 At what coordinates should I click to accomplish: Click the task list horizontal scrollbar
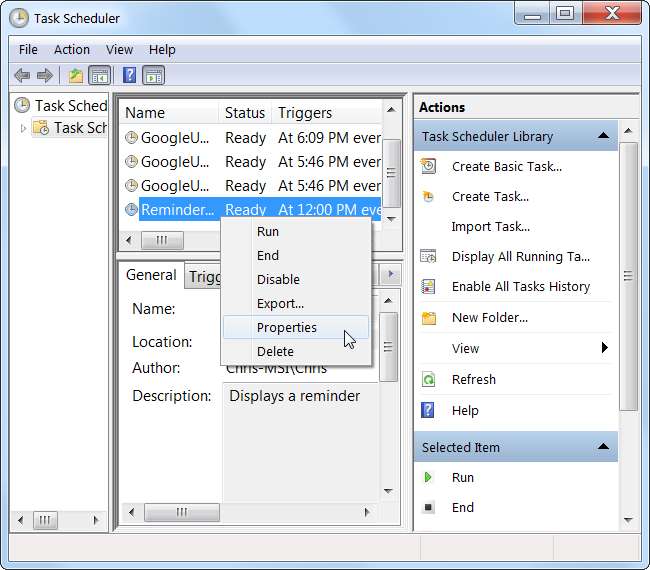click(x=250, y=240)
